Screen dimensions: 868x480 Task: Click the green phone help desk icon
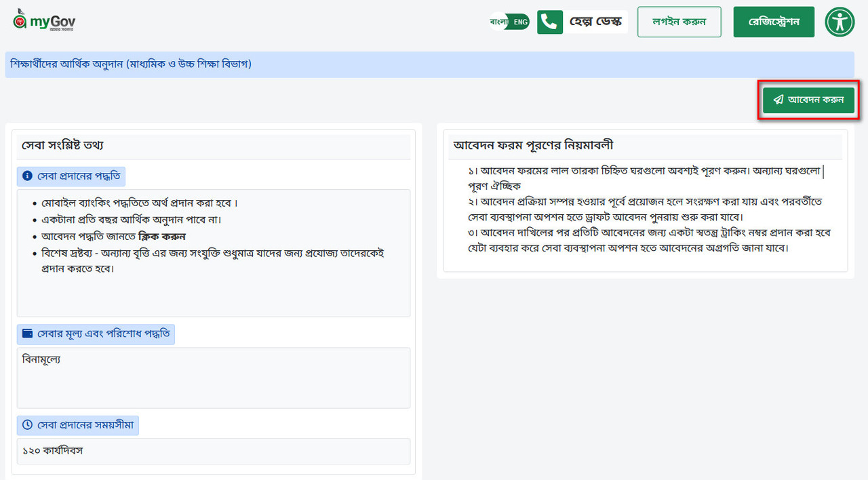tap(550, 22)
